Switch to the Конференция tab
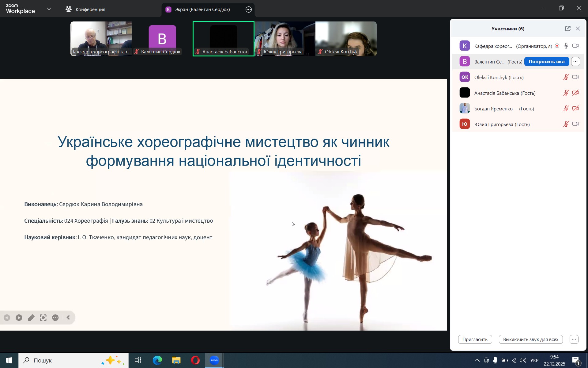The height and width of the screenshot is (368, 588). pyautogui.click(x=86, y=10)
